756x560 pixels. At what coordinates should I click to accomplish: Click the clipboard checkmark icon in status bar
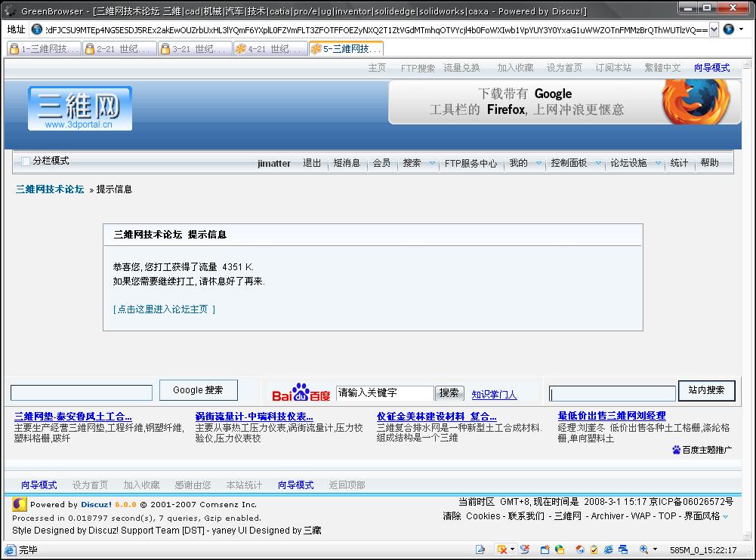594,549
